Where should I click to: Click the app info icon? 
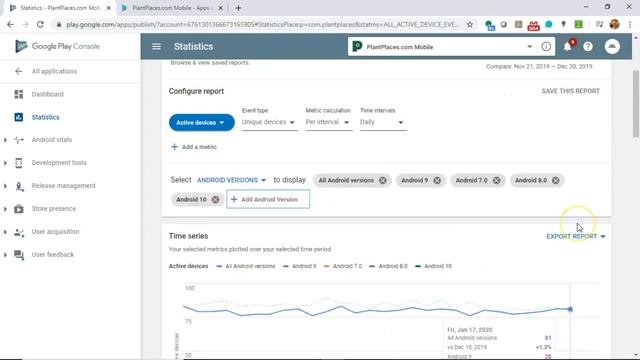click(x=546, y=47)
